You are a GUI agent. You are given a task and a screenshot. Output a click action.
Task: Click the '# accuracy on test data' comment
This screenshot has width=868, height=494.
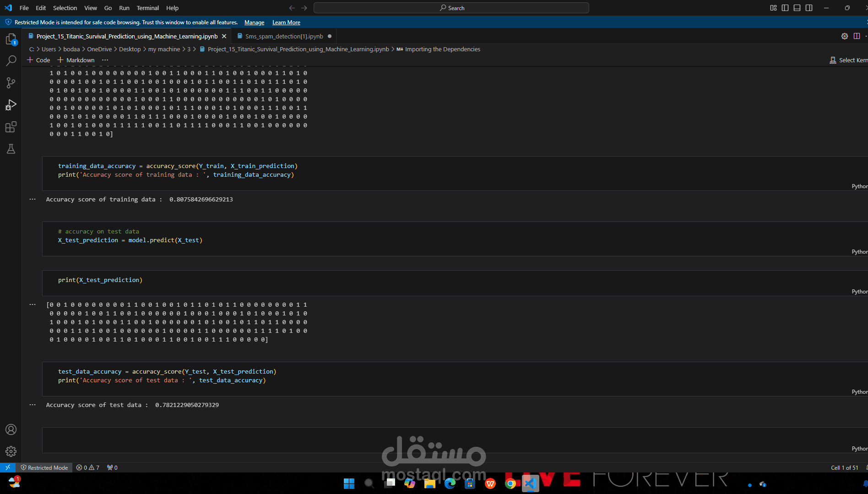tap(98, 231)
